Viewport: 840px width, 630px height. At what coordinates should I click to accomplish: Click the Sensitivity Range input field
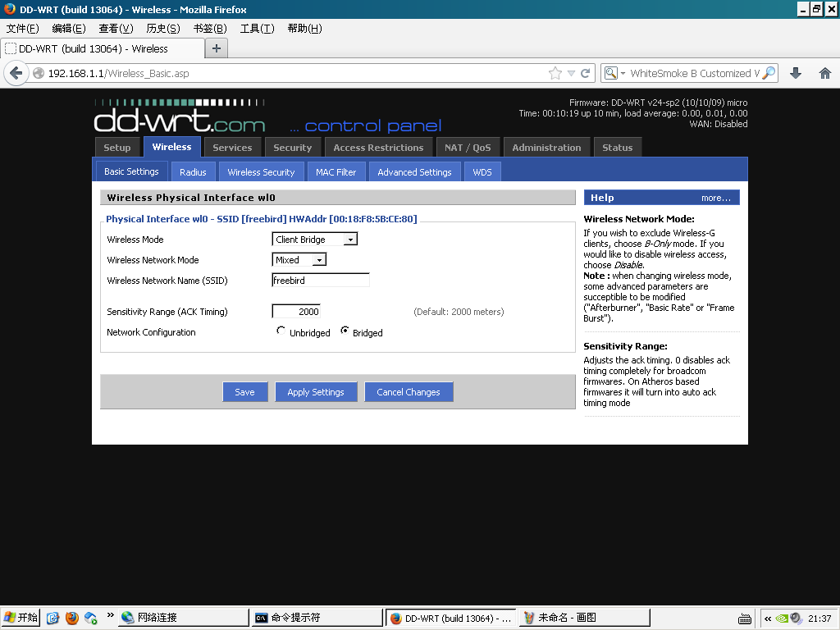coord(296,311)
